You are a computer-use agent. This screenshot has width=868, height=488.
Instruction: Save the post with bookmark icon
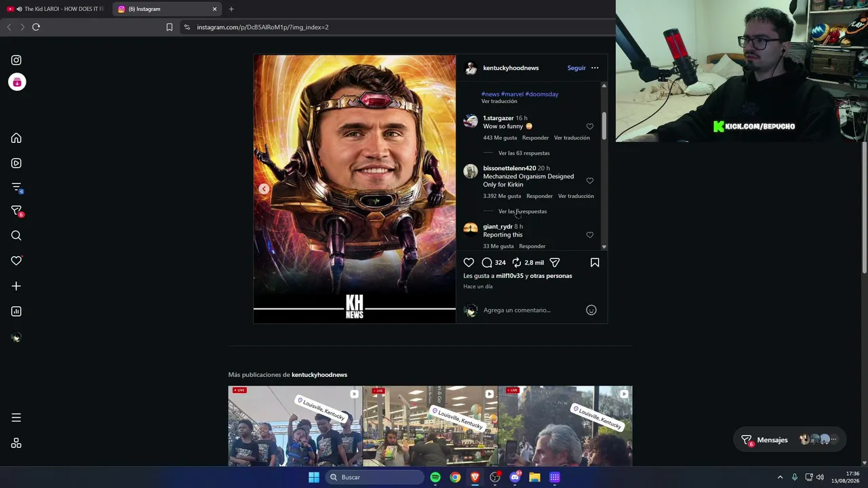[x=595, y=262]
